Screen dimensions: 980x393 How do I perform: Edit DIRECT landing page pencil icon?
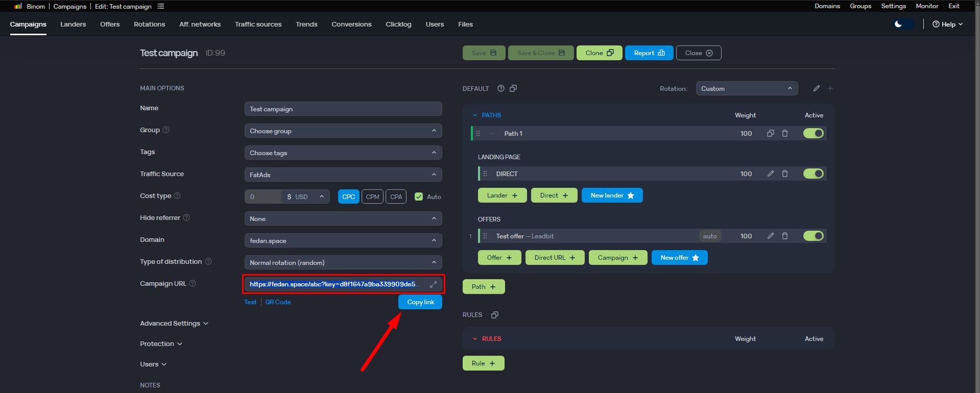(x=771, y=174)
